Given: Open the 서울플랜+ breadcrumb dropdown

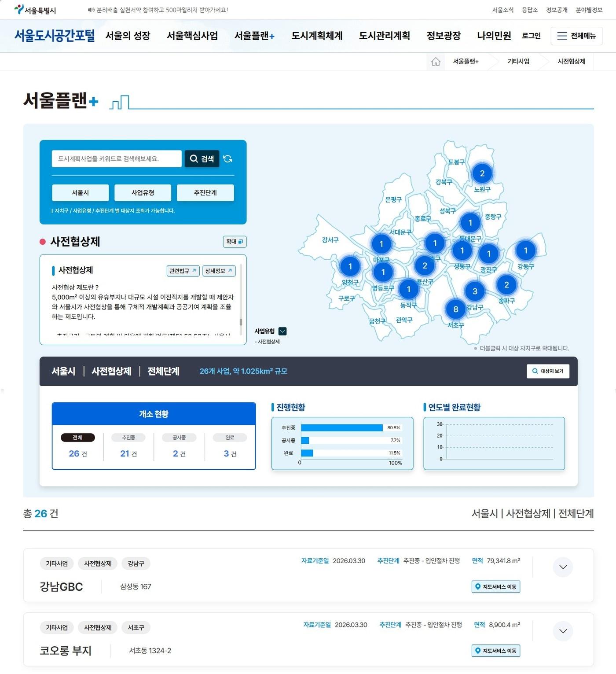Looking at the screenshot, I should (x=466, y=62).
